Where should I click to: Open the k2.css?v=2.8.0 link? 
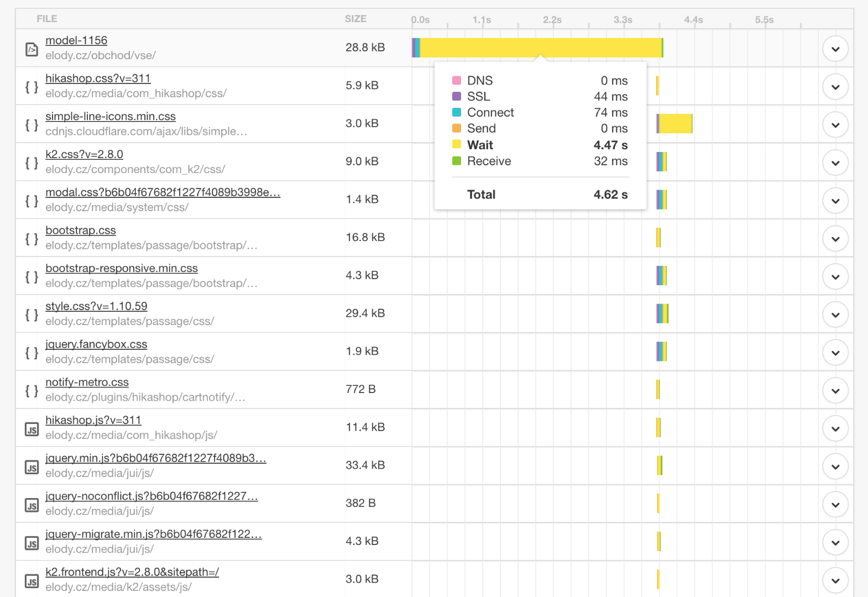(x=84, y=154)
